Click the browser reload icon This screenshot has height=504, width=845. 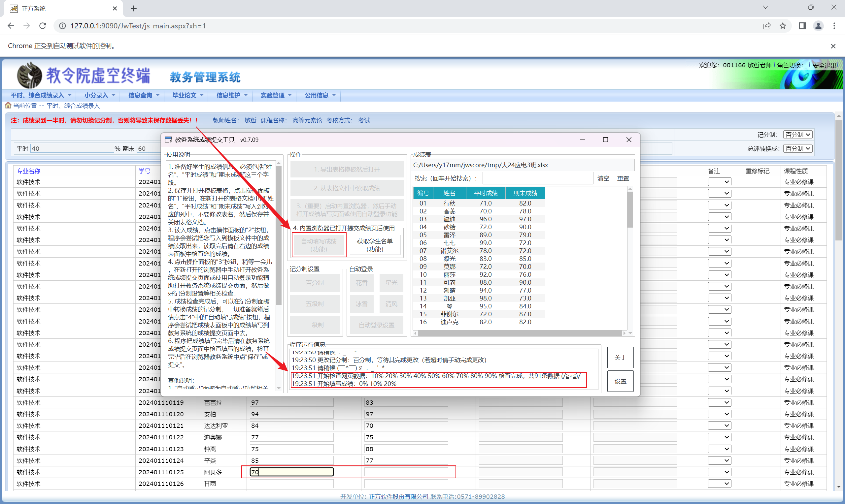[43, 26]
